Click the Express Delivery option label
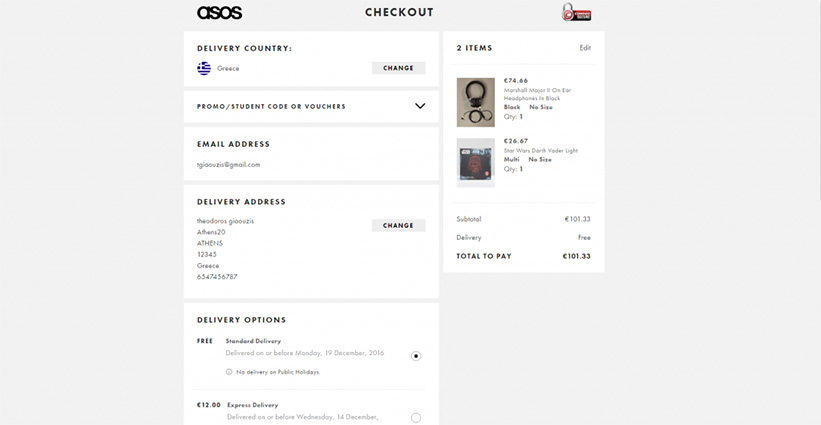This screenshot has width=821, height=425. click(252, 405)
